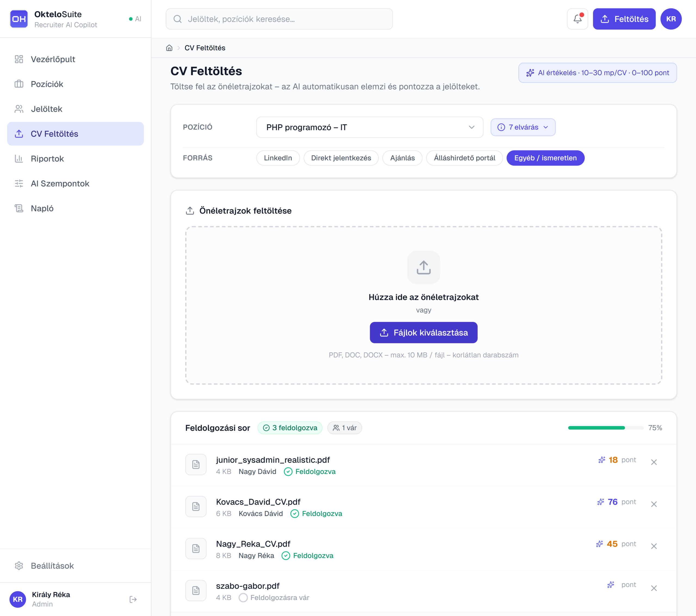The width and height of the screenshot is (696, 616).
Task: Click the 75% processing progress bar
Action: pos(605,428)
